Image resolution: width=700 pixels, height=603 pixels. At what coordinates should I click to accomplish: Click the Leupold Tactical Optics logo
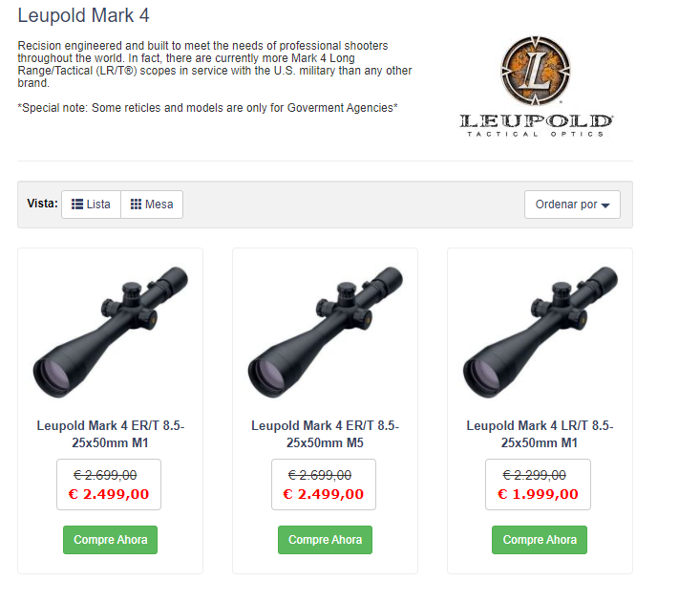pos(536,86)
